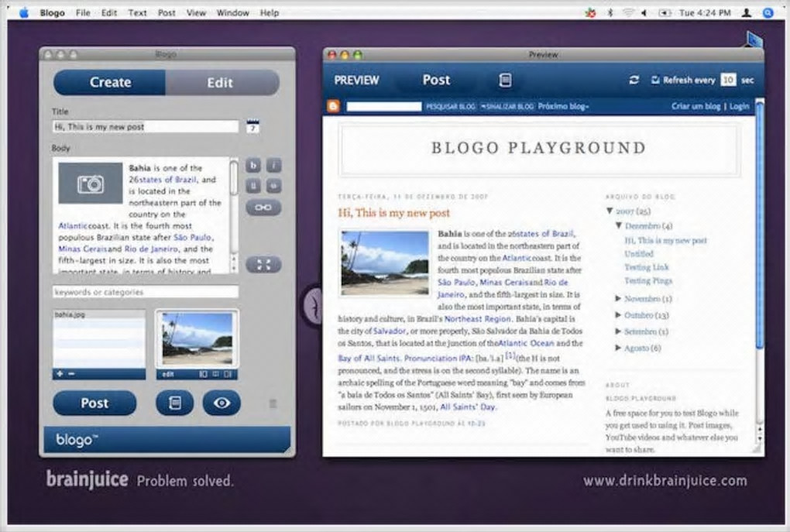Apply underline using the u button
The image size is (790, 532).
(x=253, y=186)
